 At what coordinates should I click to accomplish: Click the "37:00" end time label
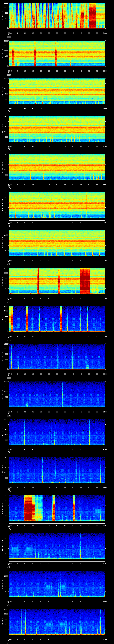[x=105, y=336]
